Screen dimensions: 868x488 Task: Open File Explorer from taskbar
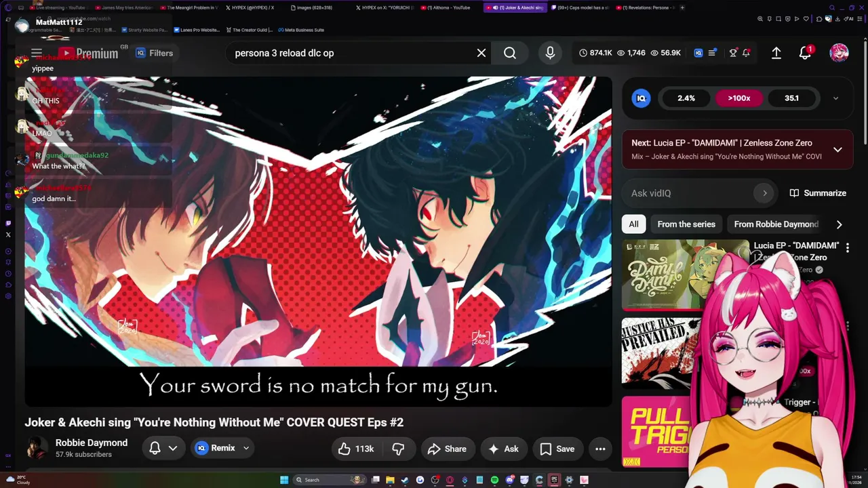click(390, 480)
